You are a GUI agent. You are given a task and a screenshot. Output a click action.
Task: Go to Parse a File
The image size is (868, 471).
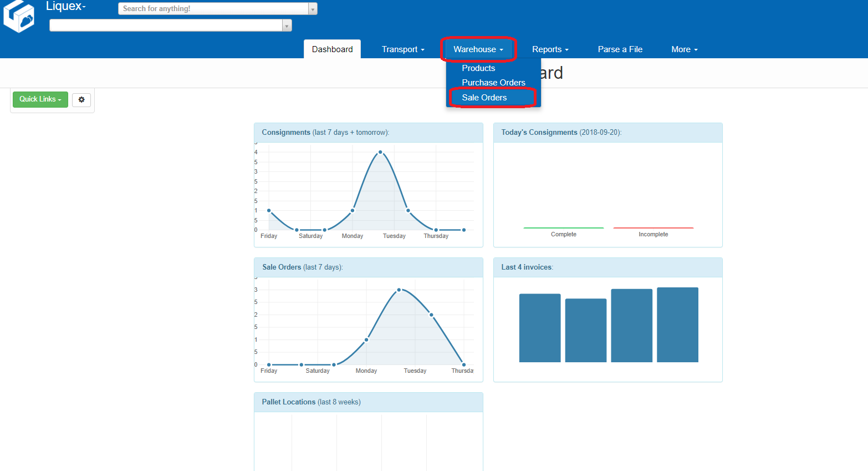(x=620, y=49)
